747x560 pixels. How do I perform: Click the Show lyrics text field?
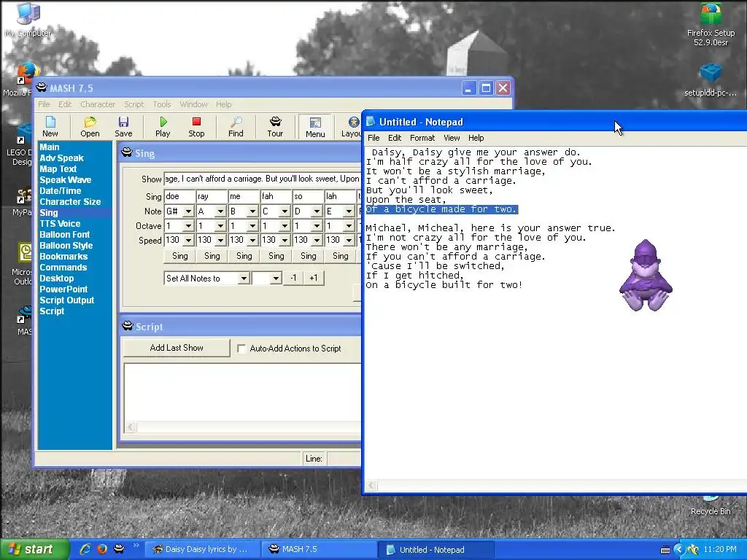click(263, 179)
